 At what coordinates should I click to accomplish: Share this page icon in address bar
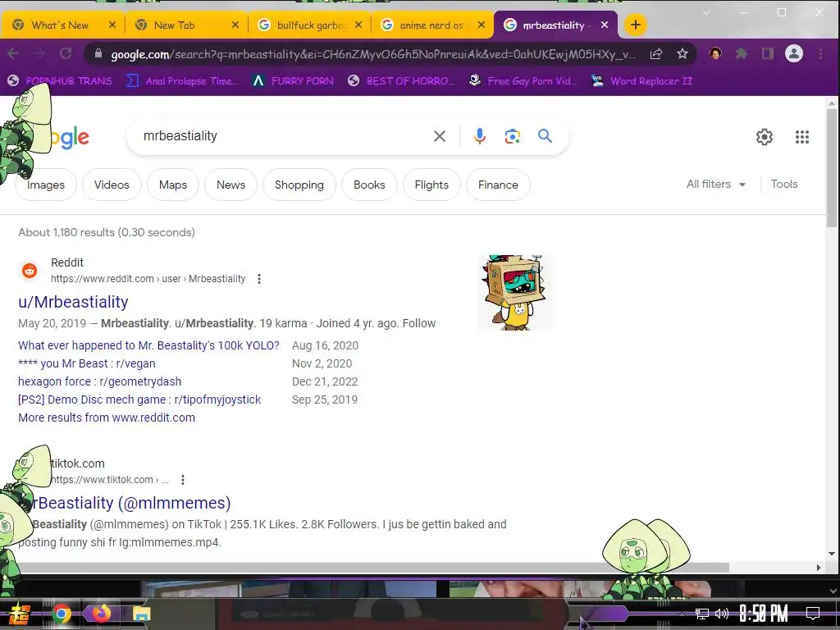[x=656, y=53]
